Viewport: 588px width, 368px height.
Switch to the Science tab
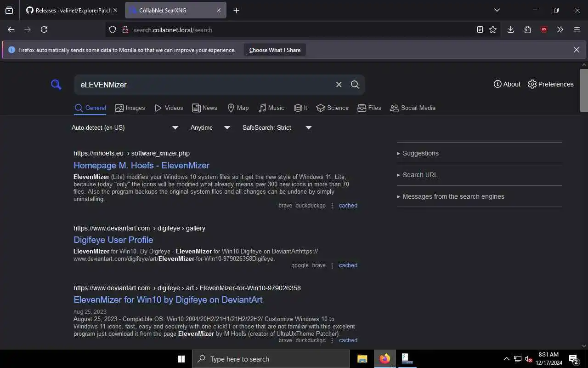point(332,108)
